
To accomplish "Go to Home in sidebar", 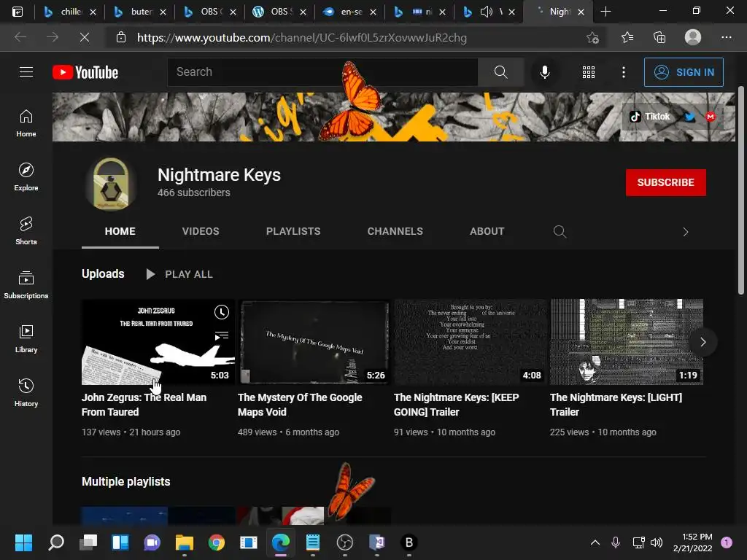I will coord(26,123).
